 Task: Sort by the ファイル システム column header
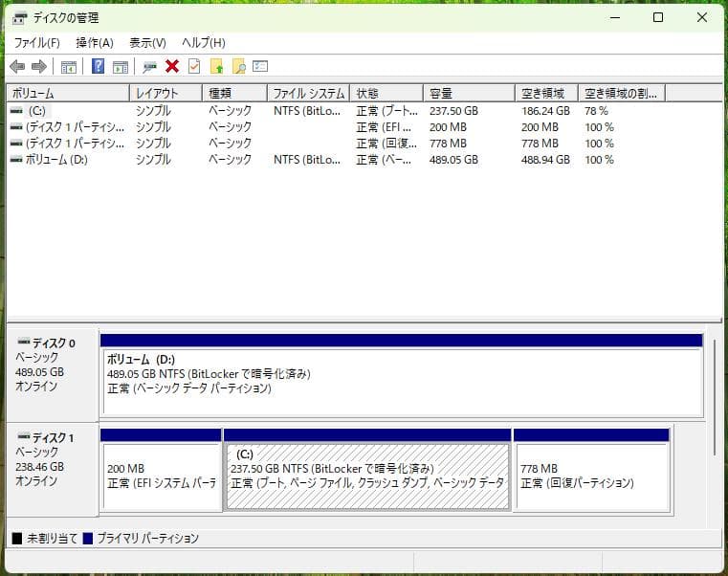point(309,94)
